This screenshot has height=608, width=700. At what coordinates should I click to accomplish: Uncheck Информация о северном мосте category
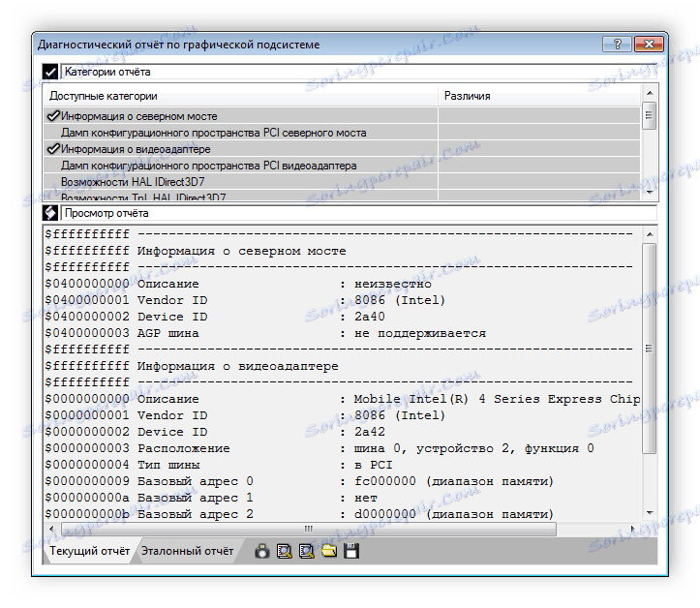point(53,116)
